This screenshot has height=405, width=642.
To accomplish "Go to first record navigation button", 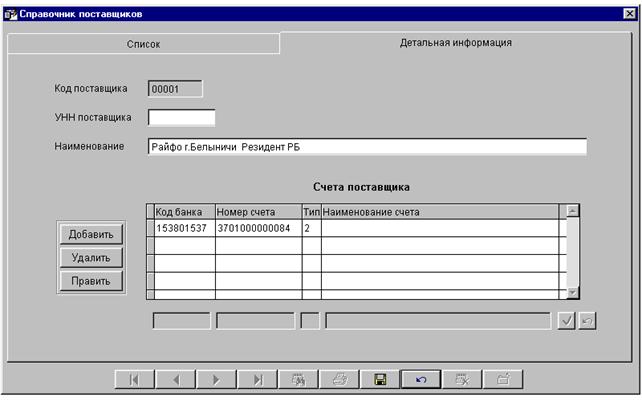I will [x=134, y=379].
